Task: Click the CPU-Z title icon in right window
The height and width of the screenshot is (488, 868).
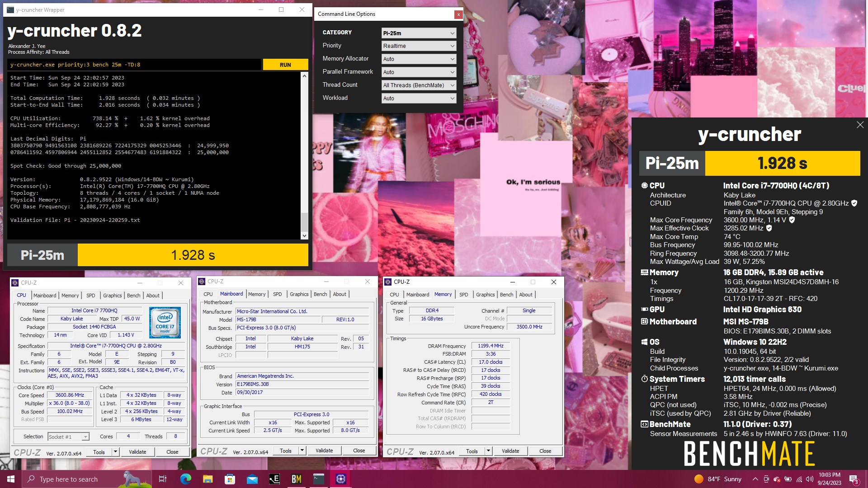Action: 388,282
